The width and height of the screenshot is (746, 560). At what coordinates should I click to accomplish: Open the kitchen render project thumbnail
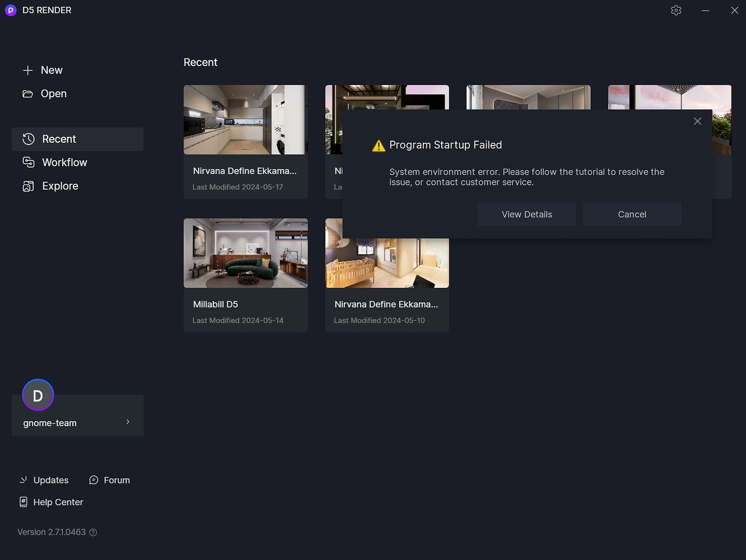click(x=245, y=120)
